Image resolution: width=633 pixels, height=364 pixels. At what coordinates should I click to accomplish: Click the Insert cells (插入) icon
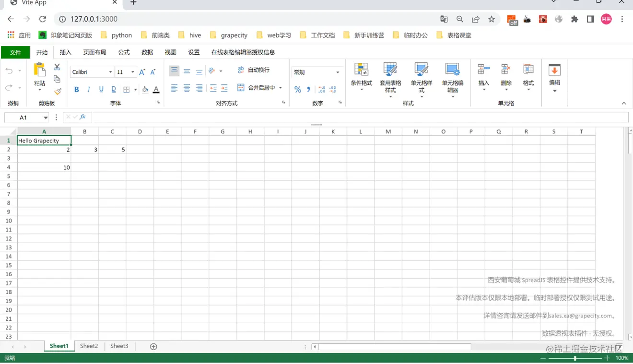click(483, 70)
